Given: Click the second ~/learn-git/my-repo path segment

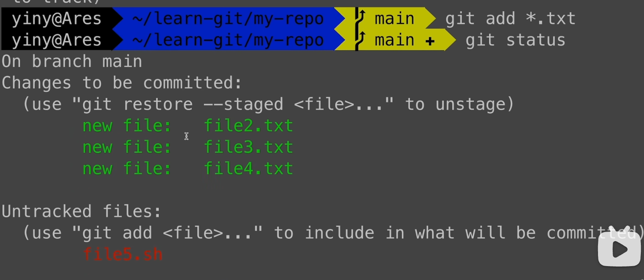Looking at the screenshot, I should click(228, 40).
